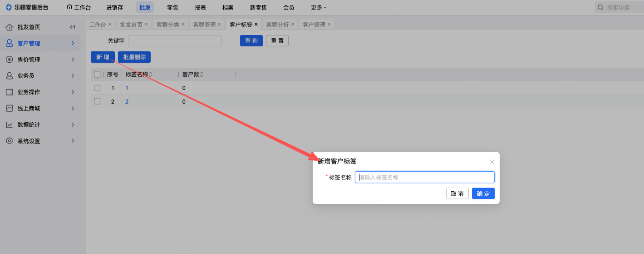Viewport: 644px width, 254px height.
Task: Close the 客户管理 tab
Action: pos(329,24)
